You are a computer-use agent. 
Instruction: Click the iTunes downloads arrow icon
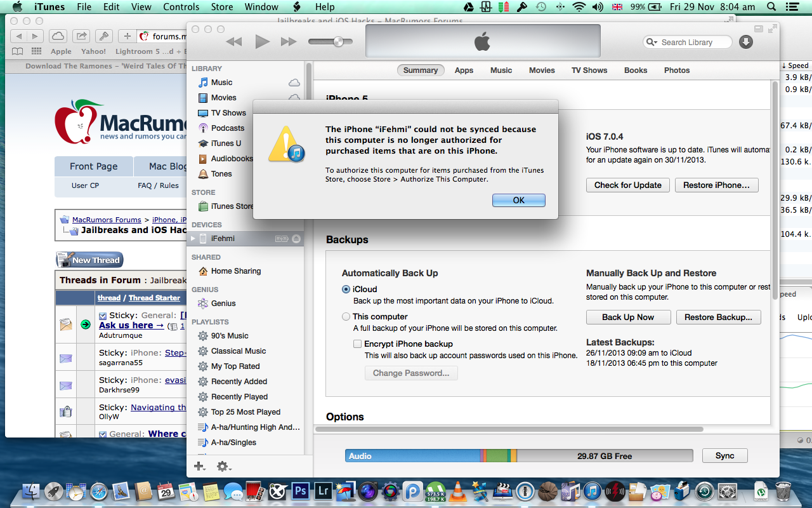(x=746, y=42)
